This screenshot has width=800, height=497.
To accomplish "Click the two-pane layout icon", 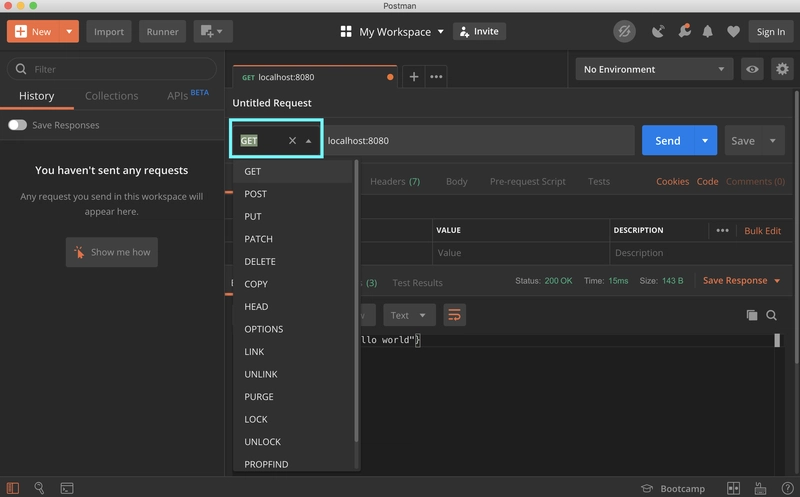I will coord(733,488).
